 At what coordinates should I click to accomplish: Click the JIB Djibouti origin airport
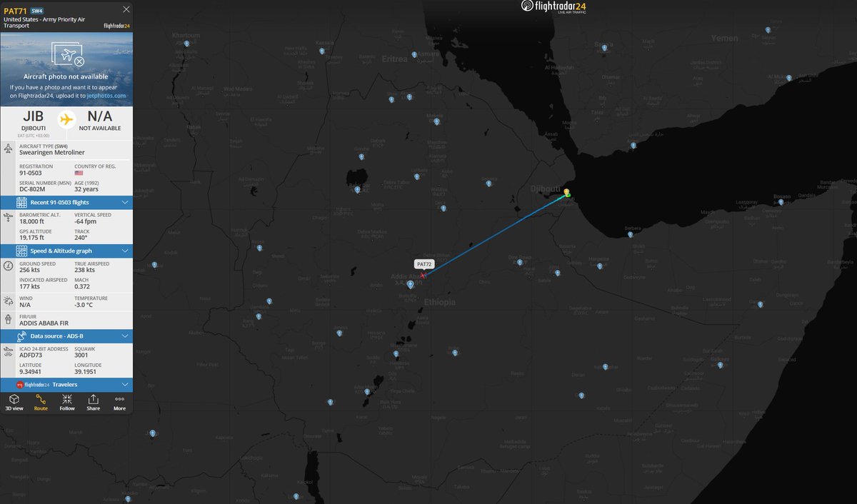pyautogui.click(x=34, y=121)
